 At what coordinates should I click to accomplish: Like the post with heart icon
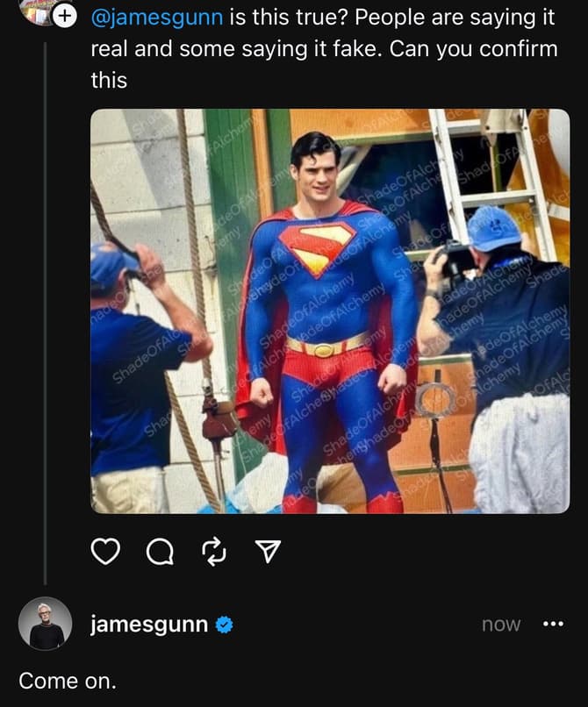point(105,551)
